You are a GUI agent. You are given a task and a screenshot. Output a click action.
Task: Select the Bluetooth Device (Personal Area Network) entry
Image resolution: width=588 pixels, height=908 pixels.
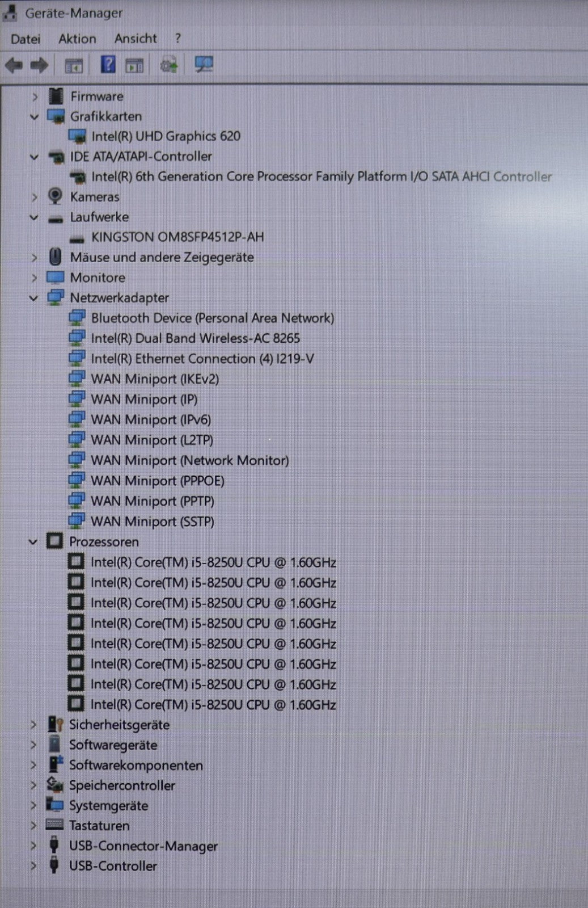pyautogui.click(x=212, y=318)
